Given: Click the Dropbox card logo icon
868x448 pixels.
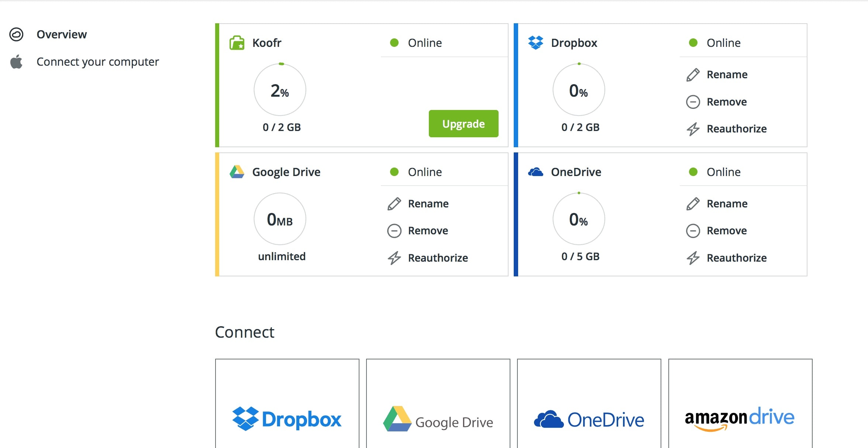Looking at the screenshot, I should tap(535, 43).
